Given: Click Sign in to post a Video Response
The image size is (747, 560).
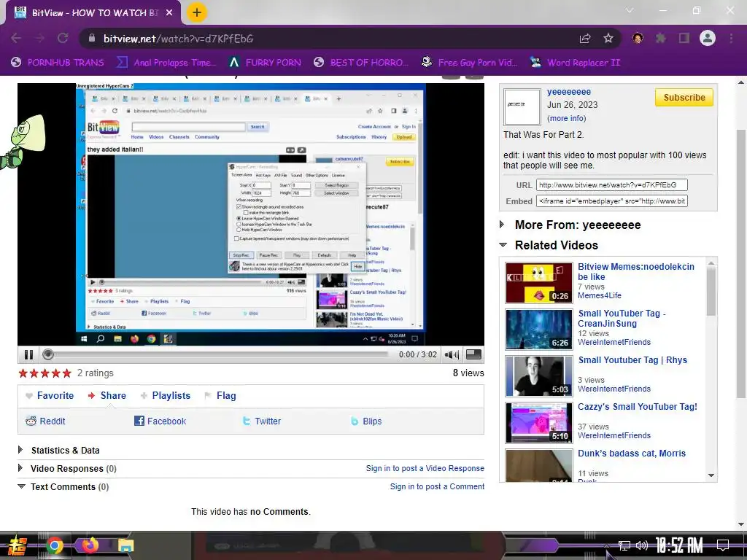Looking at the screenshot, I should pyautogui.click(x=425, y=468).
